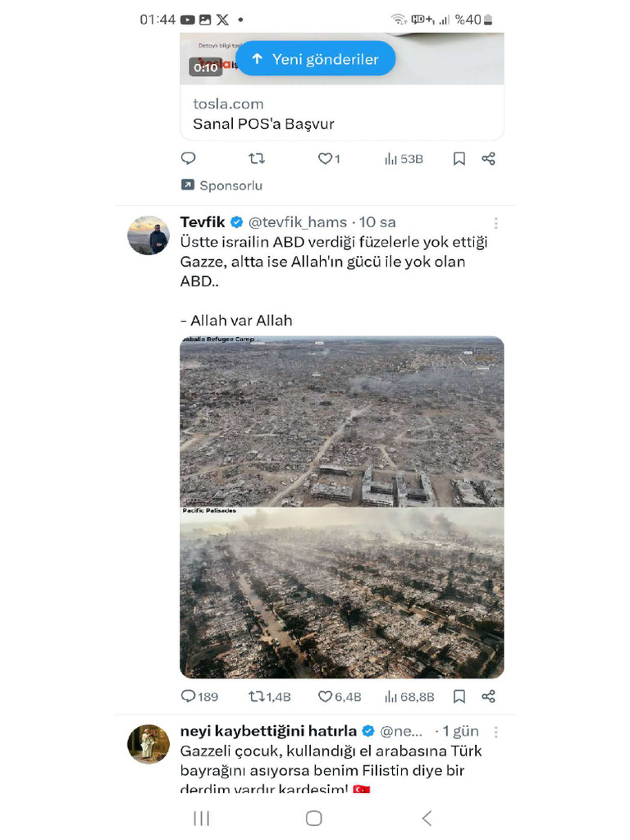Open Tevfik's profile picture

(148, 235)
